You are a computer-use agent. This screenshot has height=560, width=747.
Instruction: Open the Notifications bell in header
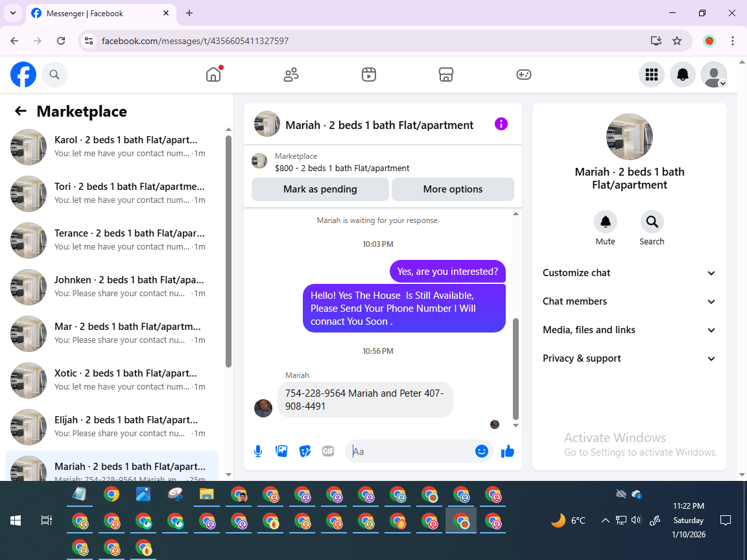click(x=683, y=75)
